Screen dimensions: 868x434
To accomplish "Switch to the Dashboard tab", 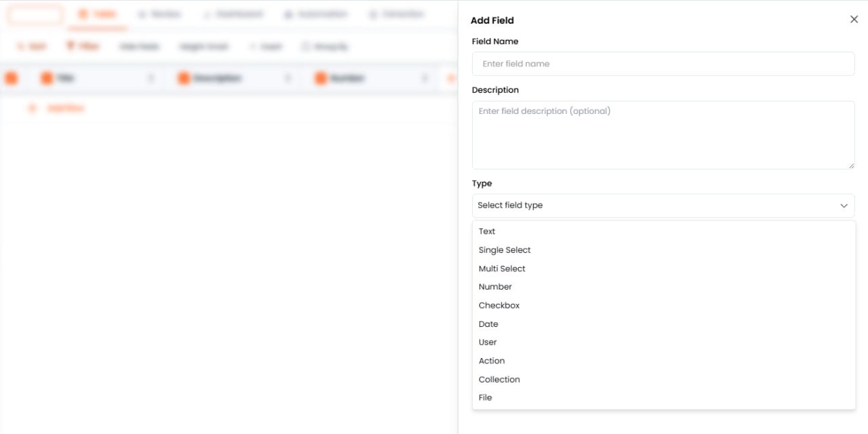I will tap(234, 14).
